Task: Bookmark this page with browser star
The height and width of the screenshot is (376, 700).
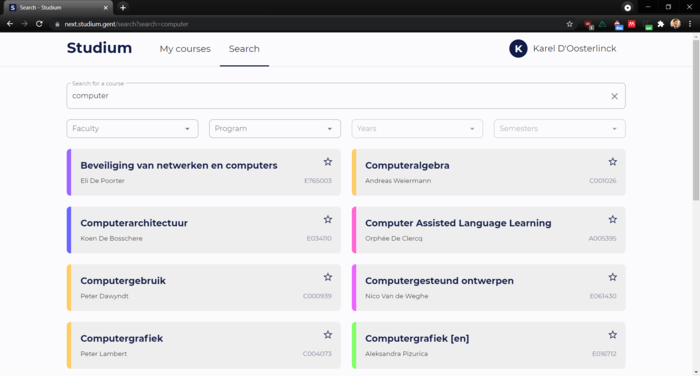Action: (x=569, y=24)
